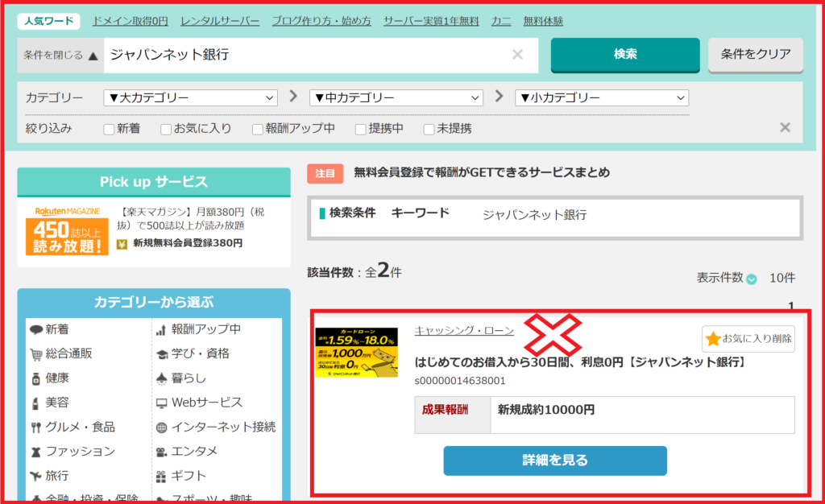Open the ブログ作り方・始め方 link
The width and height of the screenshot is (825, 504).
[321, 21]
